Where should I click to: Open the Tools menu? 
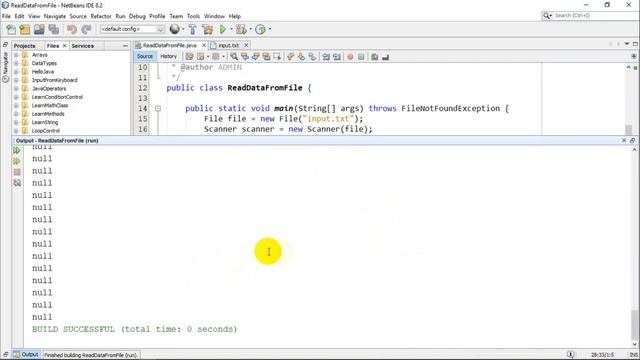pos(193,16)
